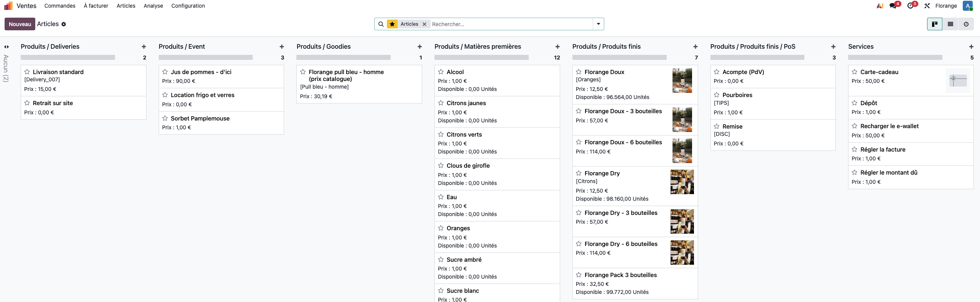Open the Odoo apps home icon
The width and height of the screenshot is (980, 302).
[8, 6]
